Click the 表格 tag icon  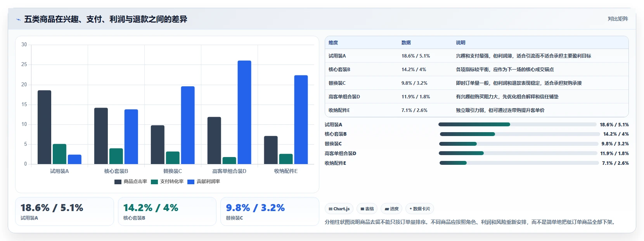(362, 209)
